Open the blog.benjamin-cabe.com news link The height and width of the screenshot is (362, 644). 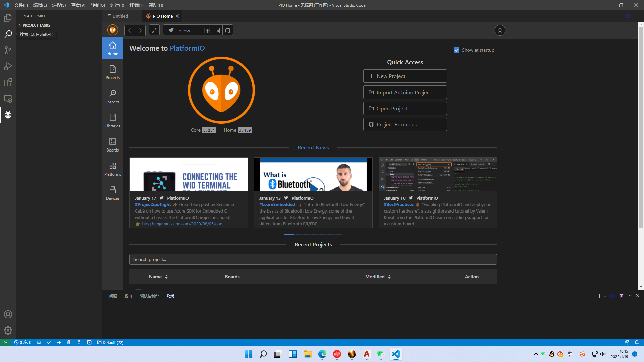tap(183, 224)
